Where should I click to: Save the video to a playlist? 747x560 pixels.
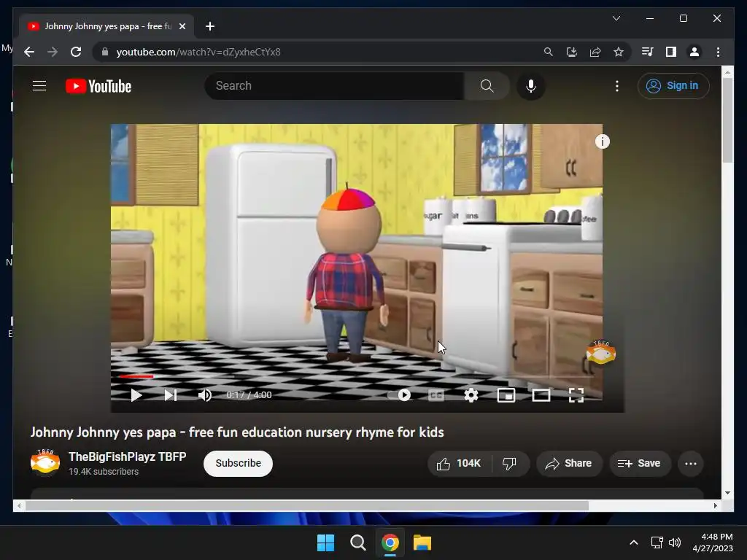click(639, 463)
